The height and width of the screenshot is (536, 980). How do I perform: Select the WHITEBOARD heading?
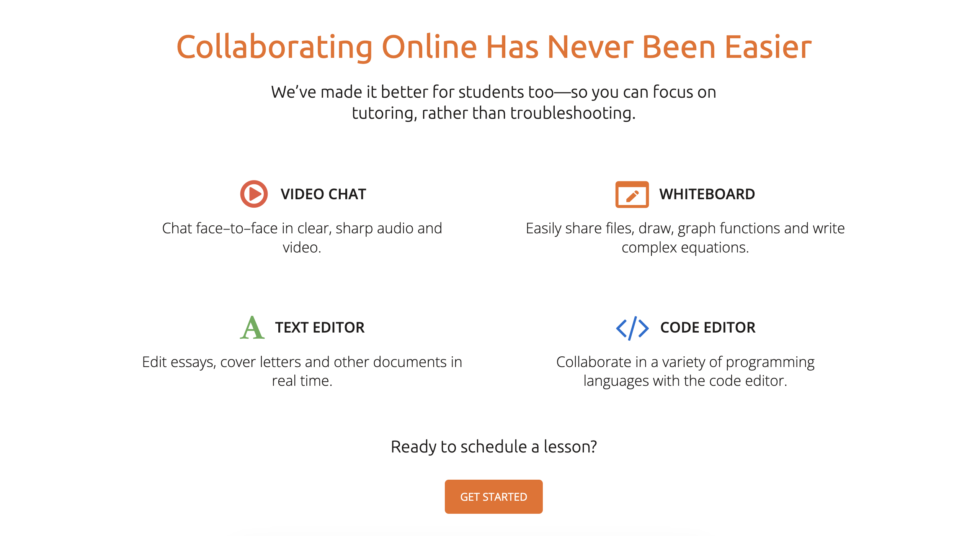[707, 194]
